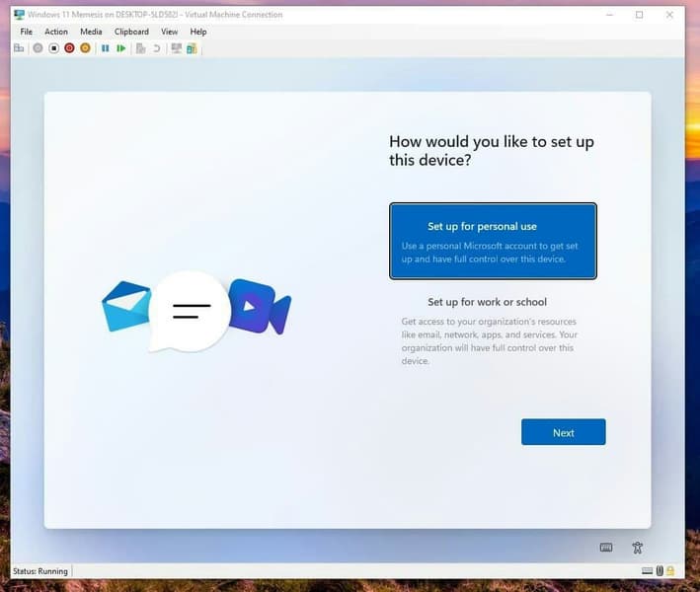Screen dimensions: 700x592
Task: Click the lock icon in status bar
Action: point(670,571)
